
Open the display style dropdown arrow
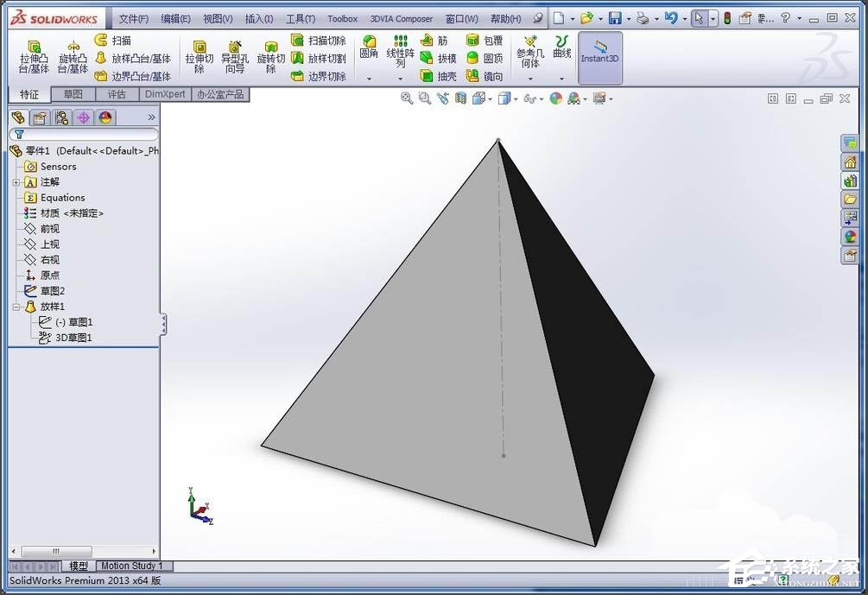pos(515,98)
